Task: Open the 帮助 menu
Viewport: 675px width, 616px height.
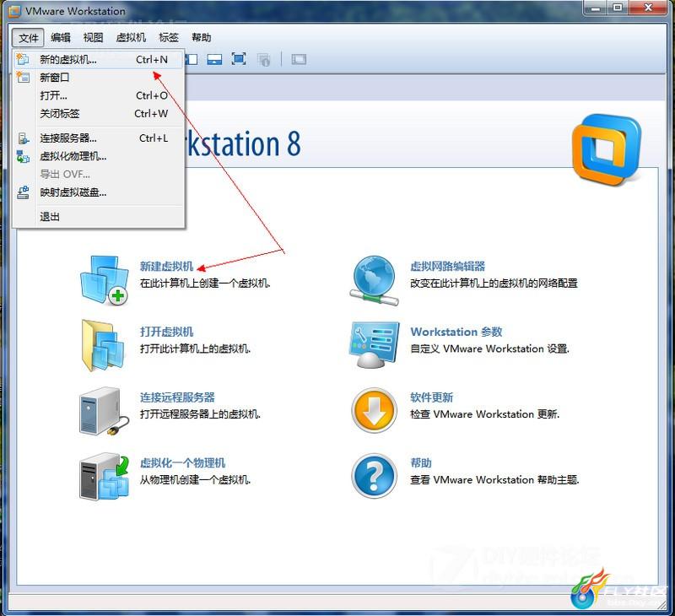Action: pos(202,37)
